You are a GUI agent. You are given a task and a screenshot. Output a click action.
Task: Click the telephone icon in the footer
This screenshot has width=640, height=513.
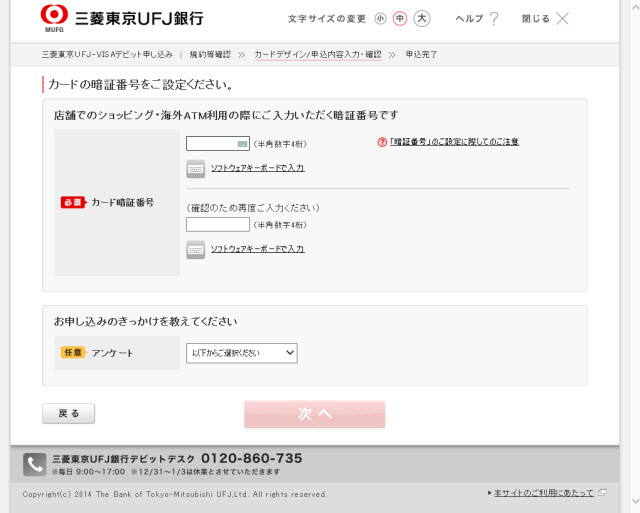click(34, 464)
